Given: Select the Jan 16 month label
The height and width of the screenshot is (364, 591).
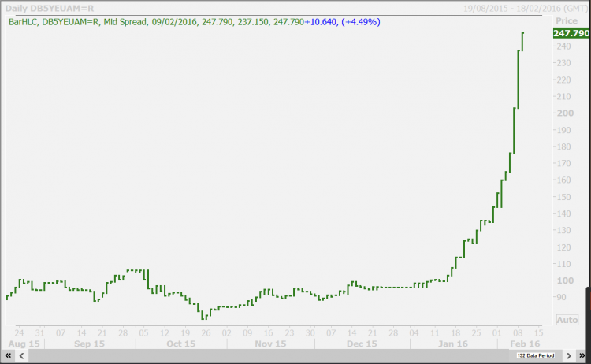Looking at the screenshot, I should tap(454, 344).
